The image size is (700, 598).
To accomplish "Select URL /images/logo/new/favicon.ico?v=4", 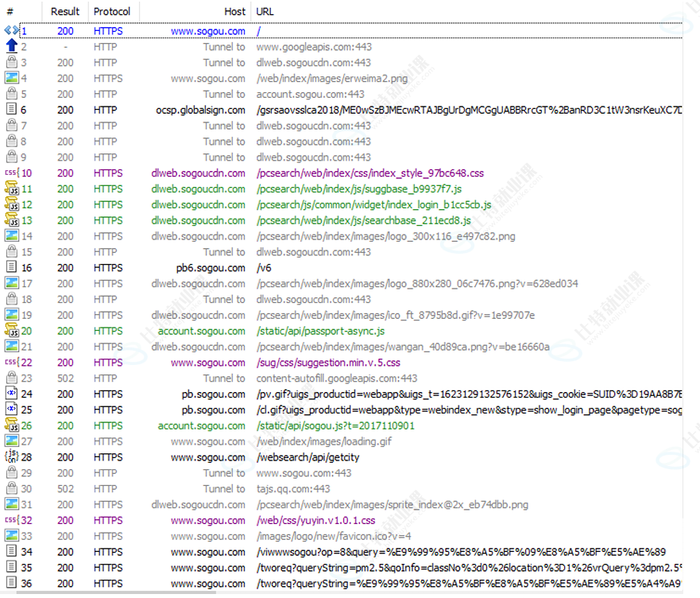I will coord(334,536).
